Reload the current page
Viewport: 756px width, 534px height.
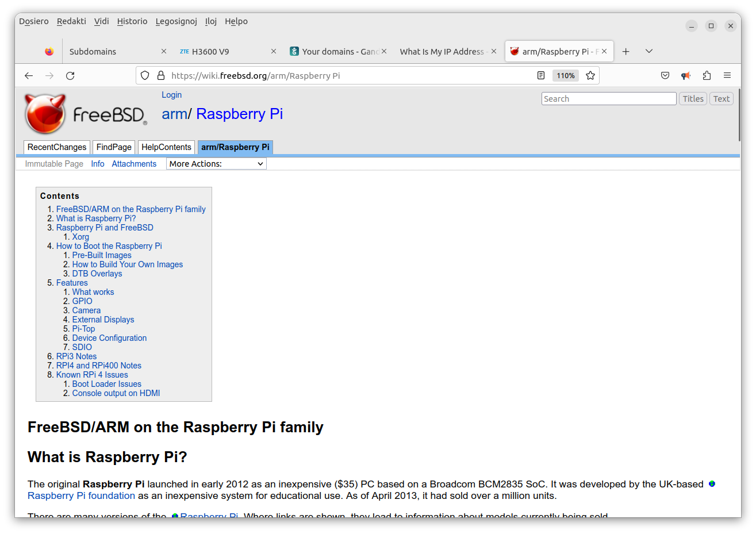point(70,75)
